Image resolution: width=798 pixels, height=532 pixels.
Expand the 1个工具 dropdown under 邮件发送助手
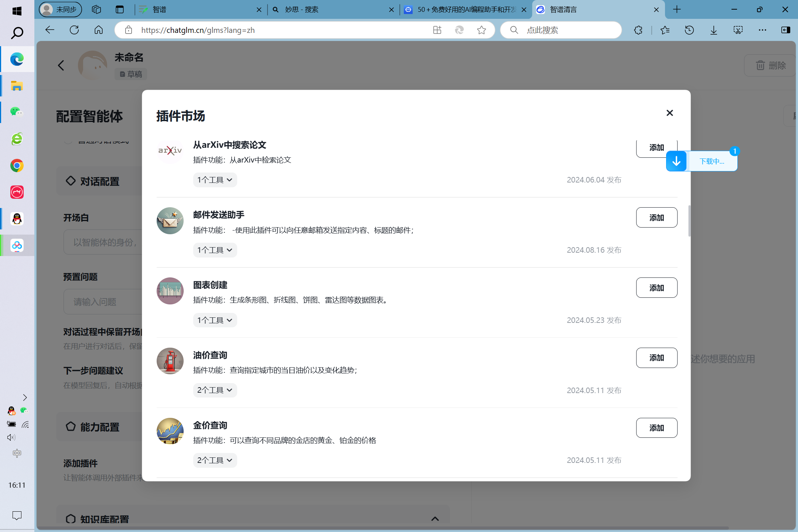point(215,250)
